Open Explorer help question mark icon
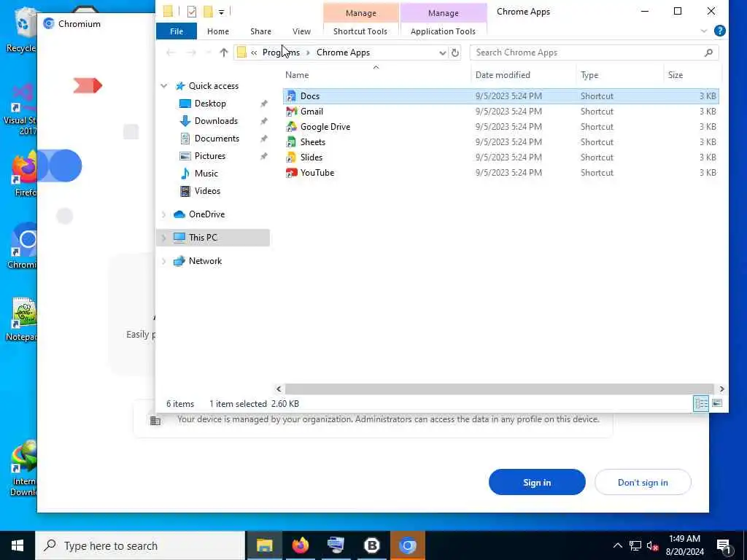This screenshot has height=560, width=747. point(720,31)
